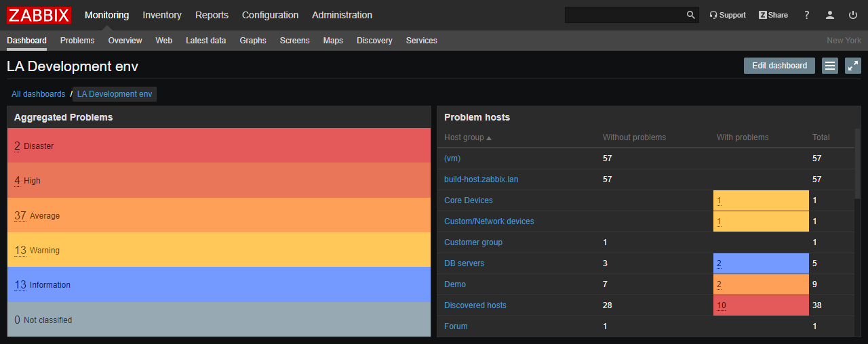The width and height of the screenshot is (868, 344).
Task: Toggle fullscreen kiosk mode icon
Action: pos(853,66)
